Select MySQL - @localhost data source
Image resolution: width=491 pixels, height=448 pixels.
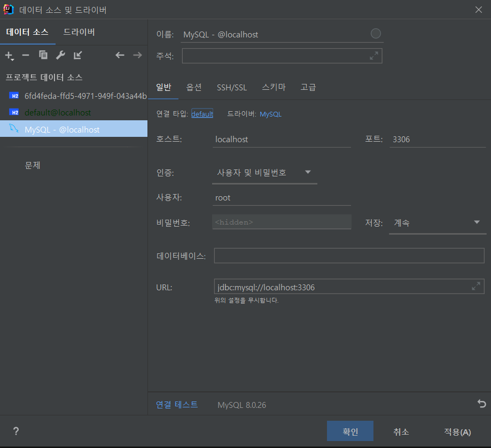(74, 128)
